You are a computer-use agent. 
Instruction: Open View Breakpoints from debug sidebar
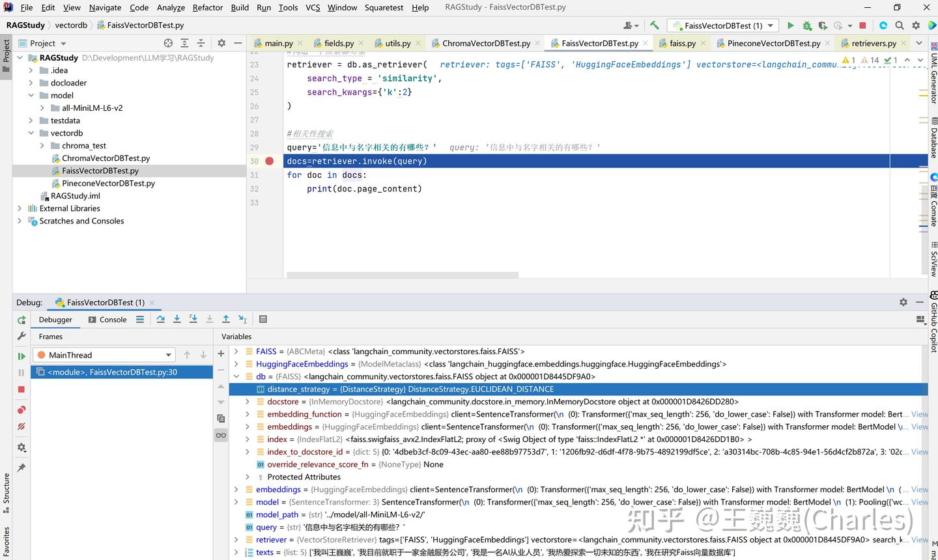[x=21, y=410]
